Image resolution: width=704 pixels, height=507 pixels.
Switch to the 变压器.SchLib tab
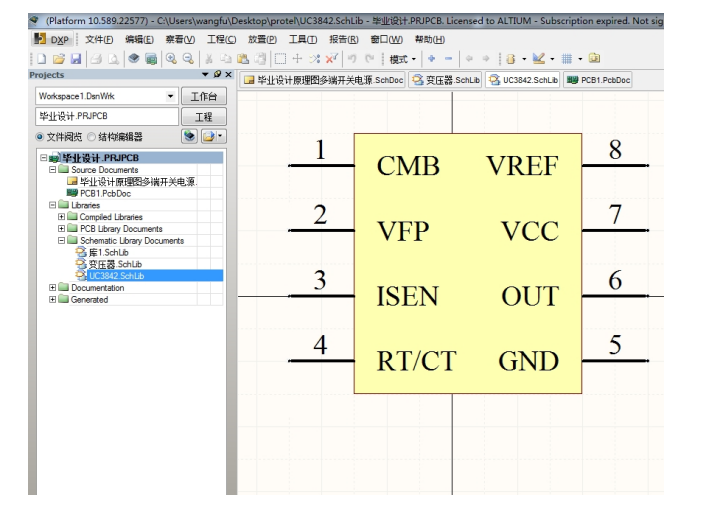pyautogui.click(x=445, y=80)
